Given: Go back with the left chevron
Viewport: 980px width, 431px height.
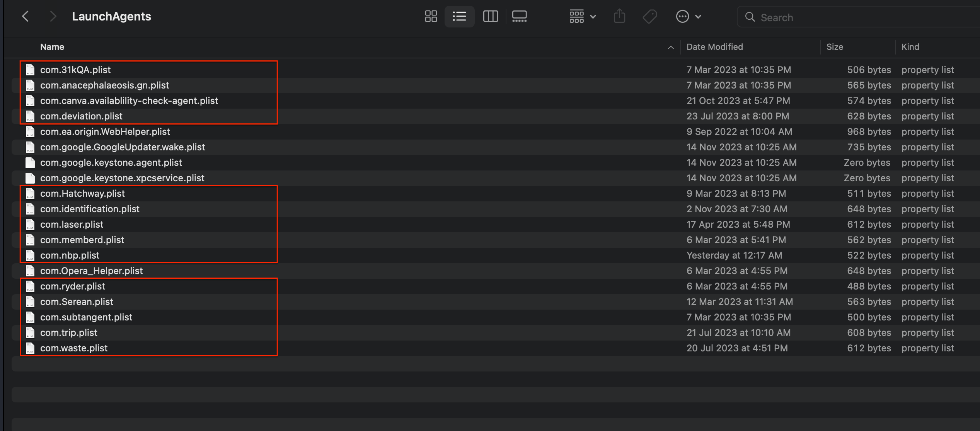Looking at the screenshot, I should [x=26, y=16].
